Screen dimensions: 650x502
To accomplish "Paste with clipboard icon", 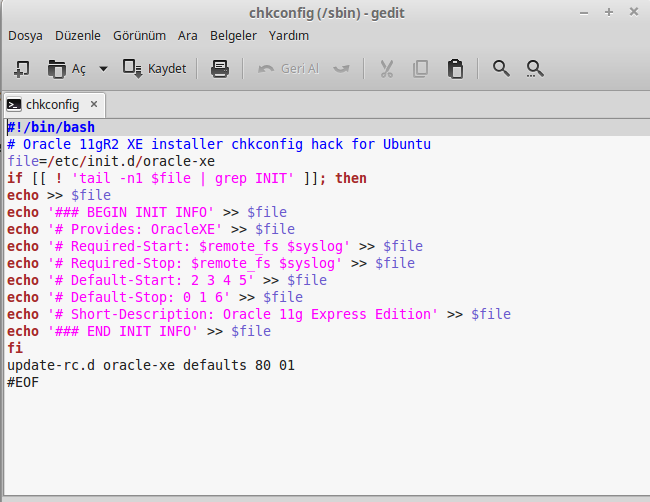I will (455, 69).
